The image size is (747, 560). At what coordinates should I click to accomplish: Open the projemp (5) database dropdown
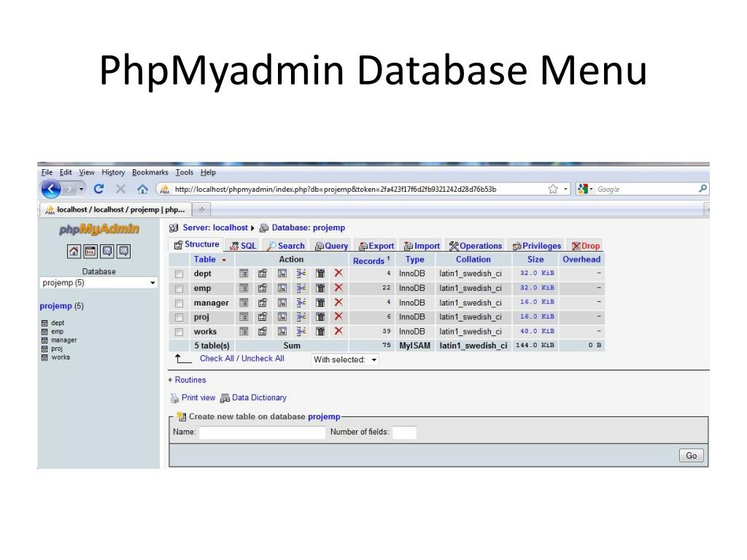98,283
